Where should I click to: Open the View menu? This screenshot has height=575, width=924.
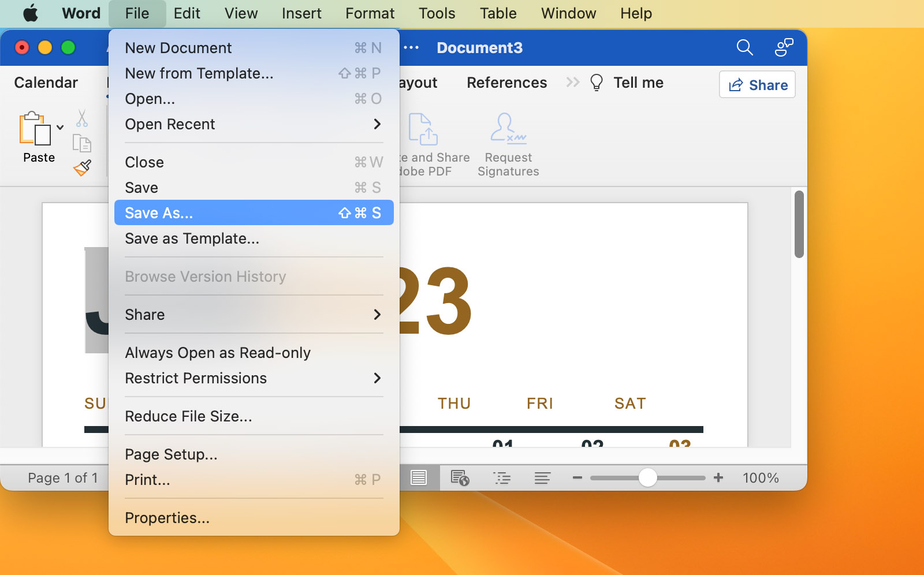[241, 13]
